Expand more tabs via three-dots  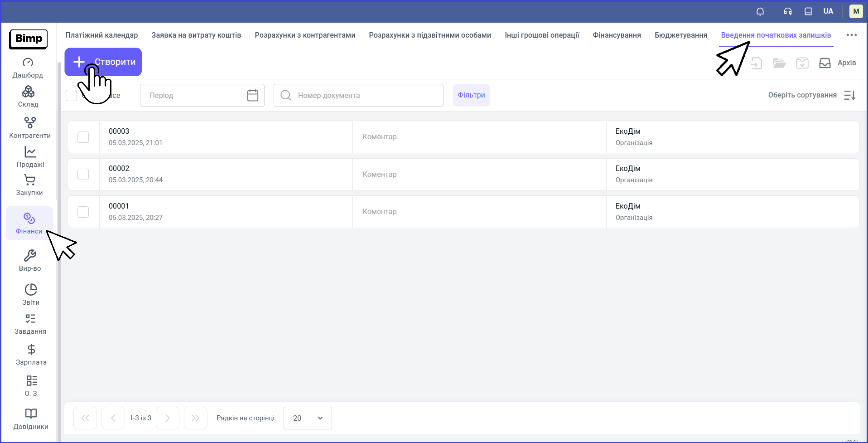pyautogui.click(x=852, y=35)
